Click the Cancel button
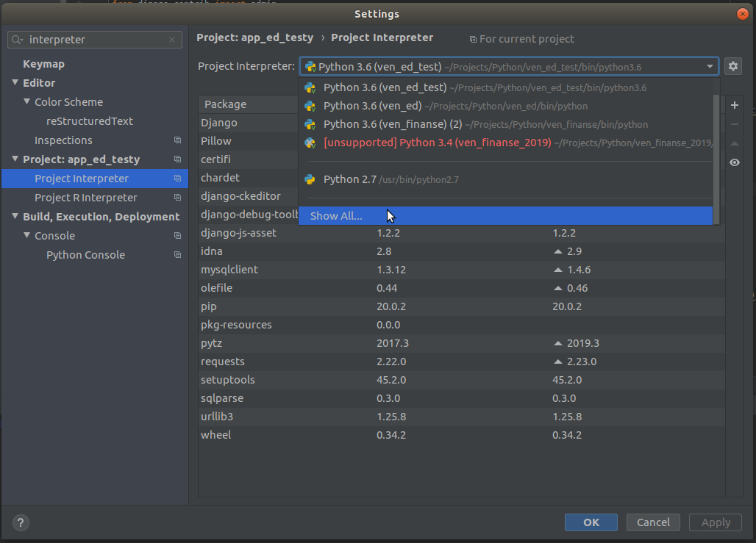 [x=653, y=522]
